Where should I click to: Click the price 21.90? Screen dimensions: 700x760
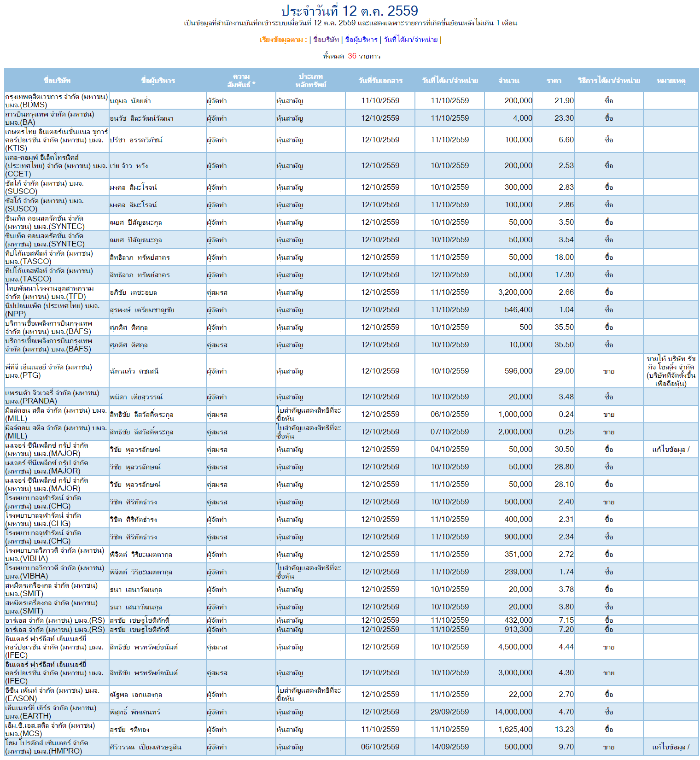point(564,101)
